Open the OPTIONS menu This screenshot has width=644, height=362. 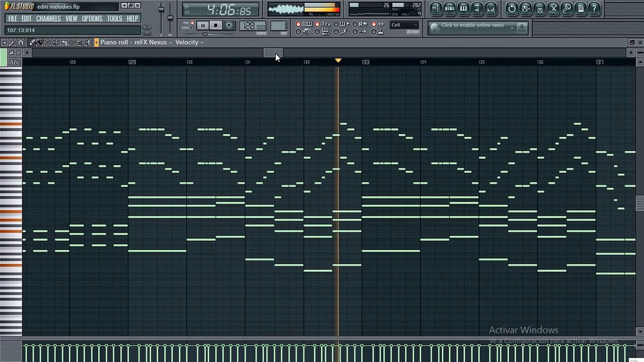click(92, 19)
